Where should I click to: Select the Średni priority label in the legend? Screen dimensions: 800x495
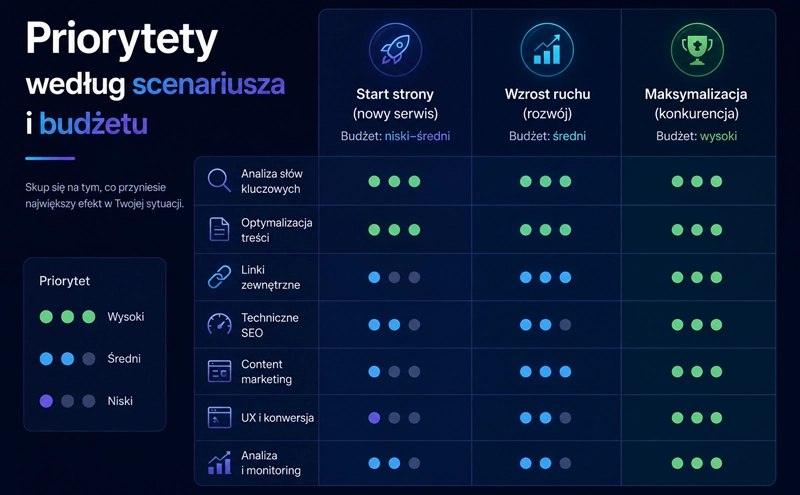click(x=124, y=359)
